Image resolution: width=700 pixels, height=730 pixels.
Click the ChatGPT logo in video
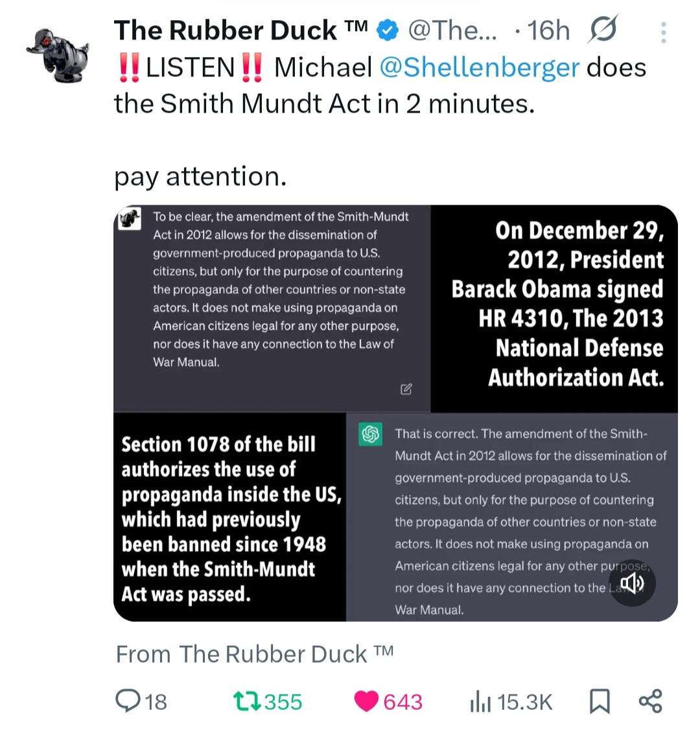click(x=370, y=434)
